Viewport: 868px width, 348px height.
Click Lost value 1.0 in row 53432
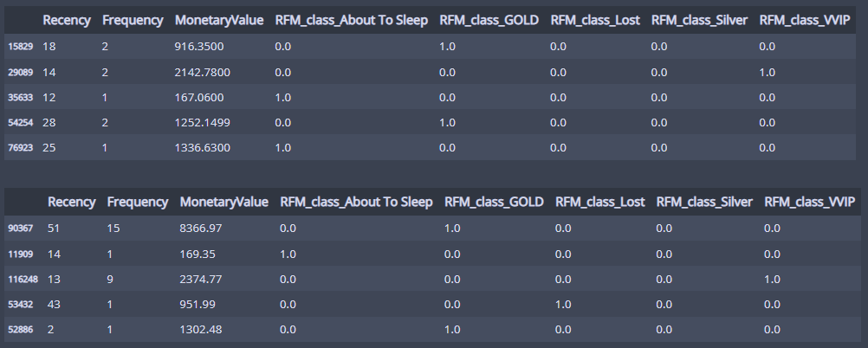[563, 305]
